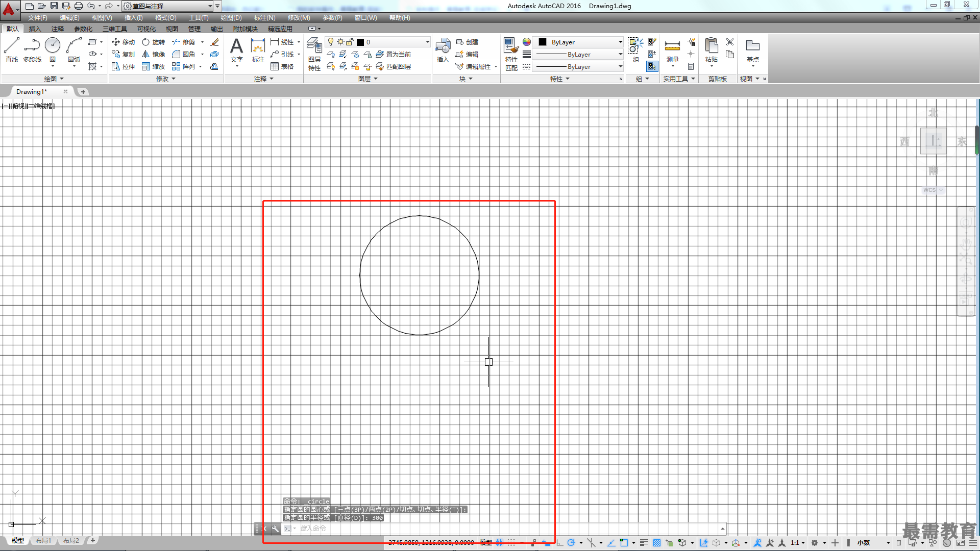
Task: Open the quick calculator icon
Action: (691, 66)
